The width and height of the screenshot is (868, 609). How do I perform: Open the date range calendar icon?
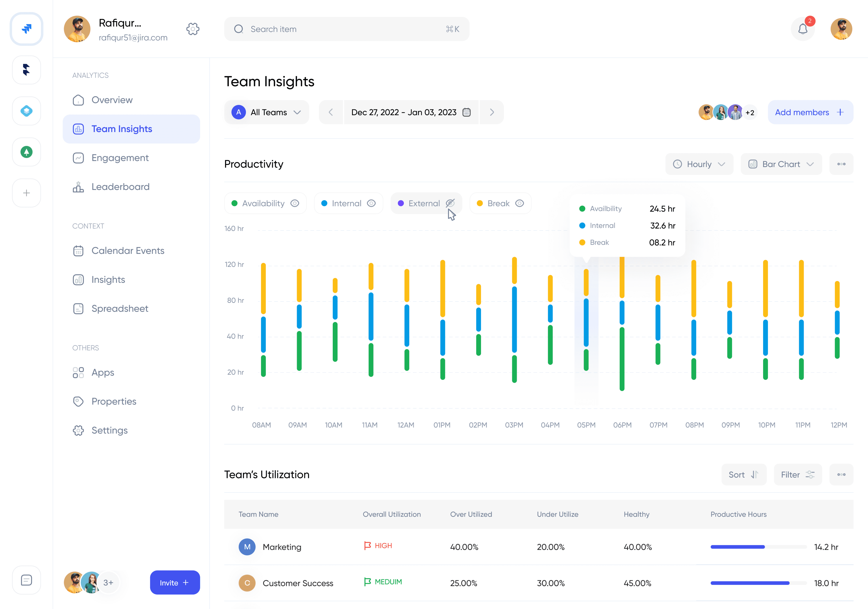466,112
